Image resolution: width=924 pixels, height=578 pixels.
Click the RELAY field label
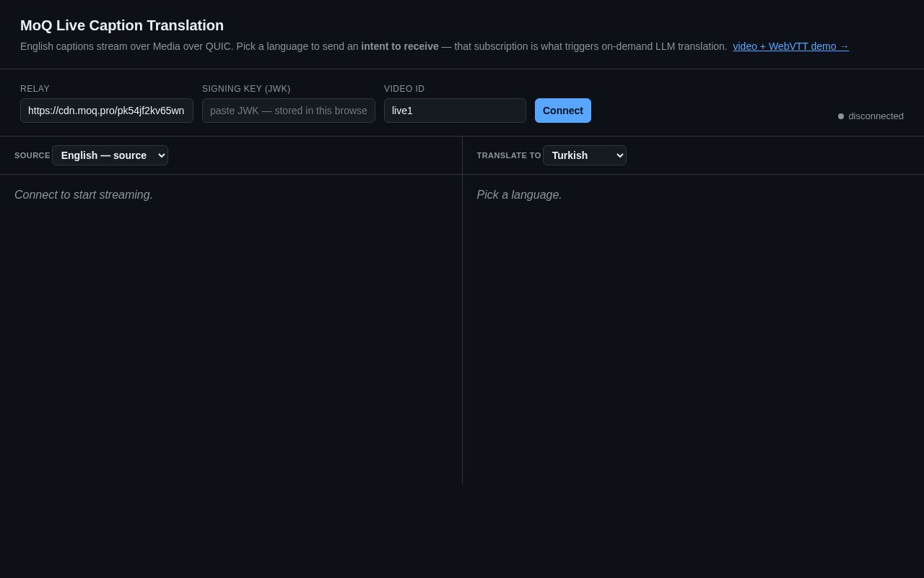click(x=35, y=89)
